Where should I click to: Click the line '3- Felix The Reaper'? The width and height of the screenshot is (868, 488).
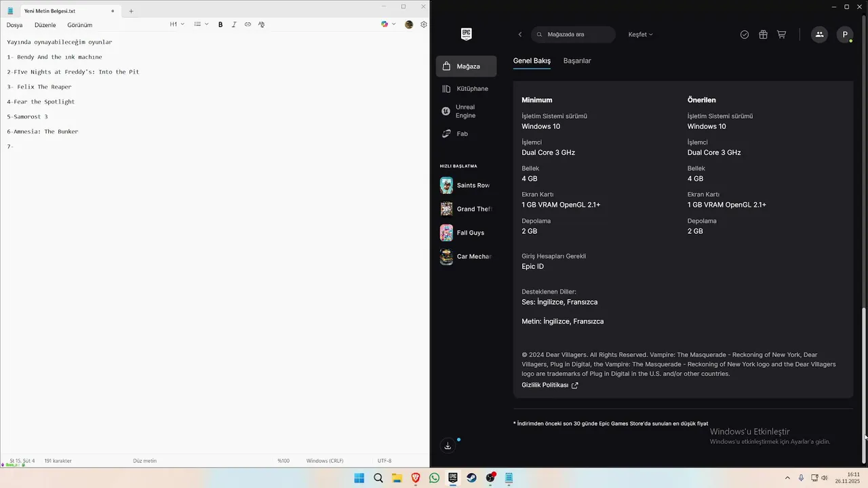tap(39, 87)
